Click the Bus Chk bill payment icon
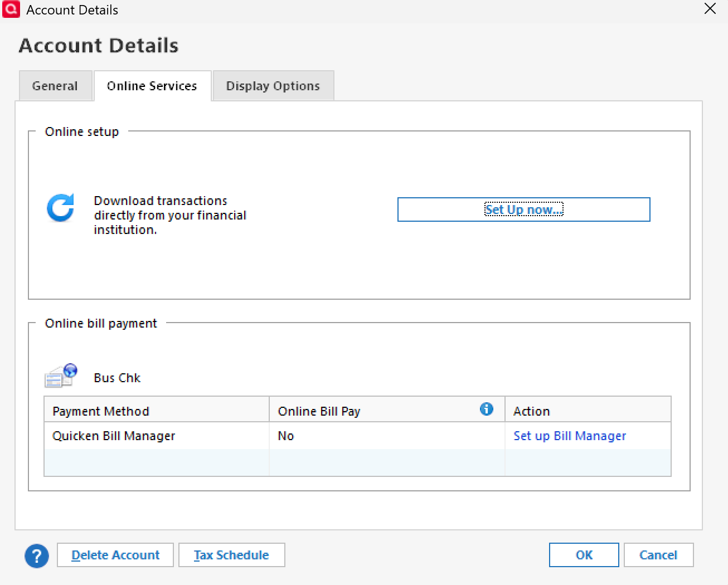This screenshot has height=585, width=728. click(x=61, y=375)
